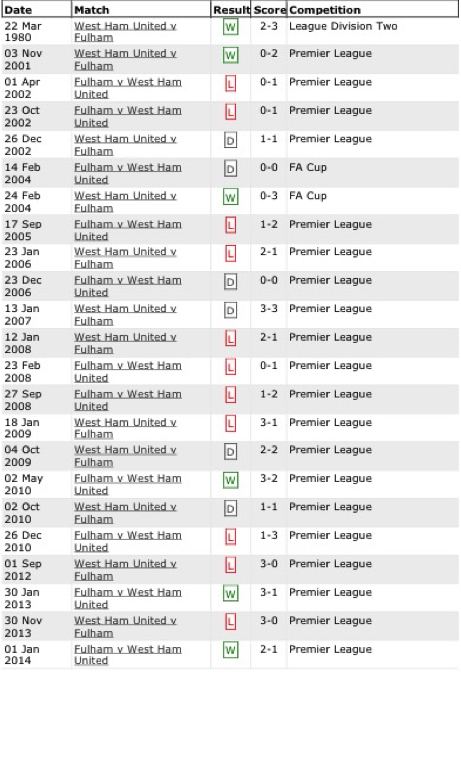The height and width of the screenshot is (779, 461).
Task: Open the 12 Jan 2008 West Ham v Fulham match
Action: pos(125,343)
